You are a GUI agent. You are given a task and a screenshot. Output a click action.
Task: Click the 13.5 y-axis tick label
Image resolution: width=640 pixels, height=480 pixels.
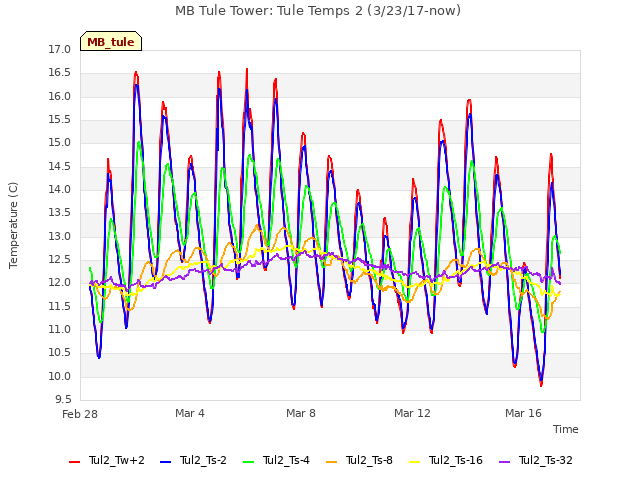[60, 213]
